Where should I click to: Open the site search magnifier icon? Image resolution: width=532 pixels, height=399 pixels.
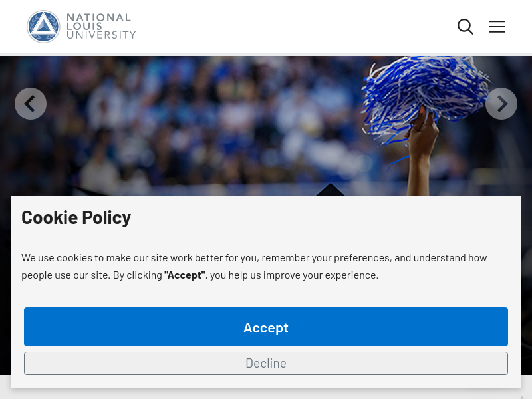tap(465, 27)
